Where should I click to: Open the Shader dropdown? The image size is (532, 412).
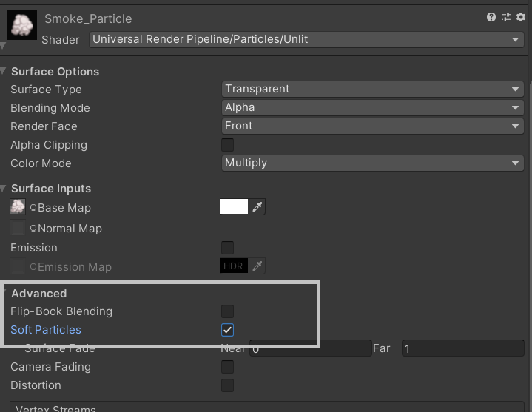coord(306,39)
